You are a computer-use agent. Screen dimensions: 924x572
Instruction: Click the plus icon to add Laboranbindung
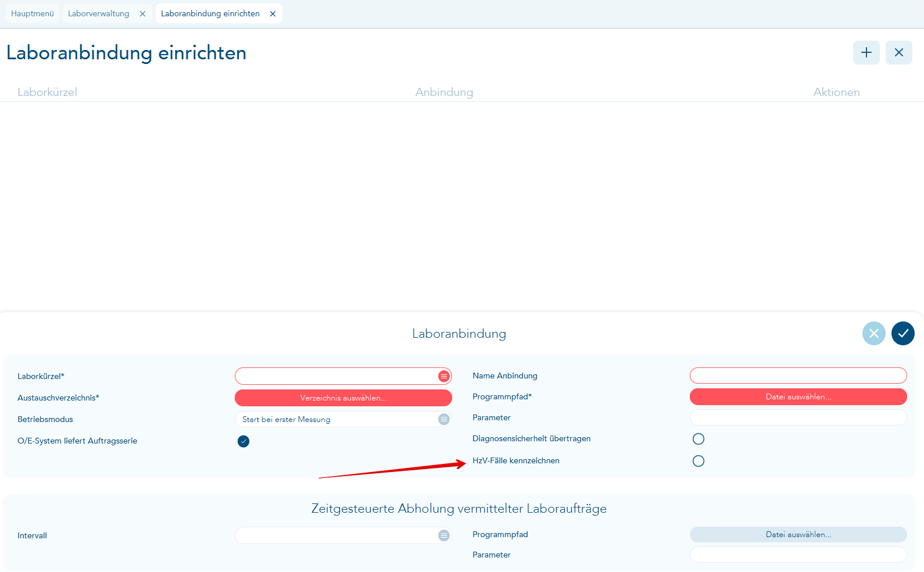coord(866,53)
